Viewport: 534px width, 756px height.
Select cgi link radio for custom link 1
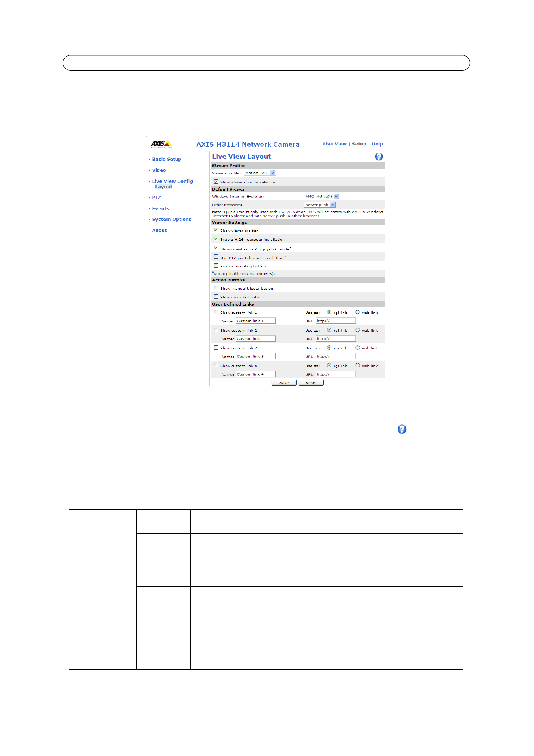(x=329, y=312)
